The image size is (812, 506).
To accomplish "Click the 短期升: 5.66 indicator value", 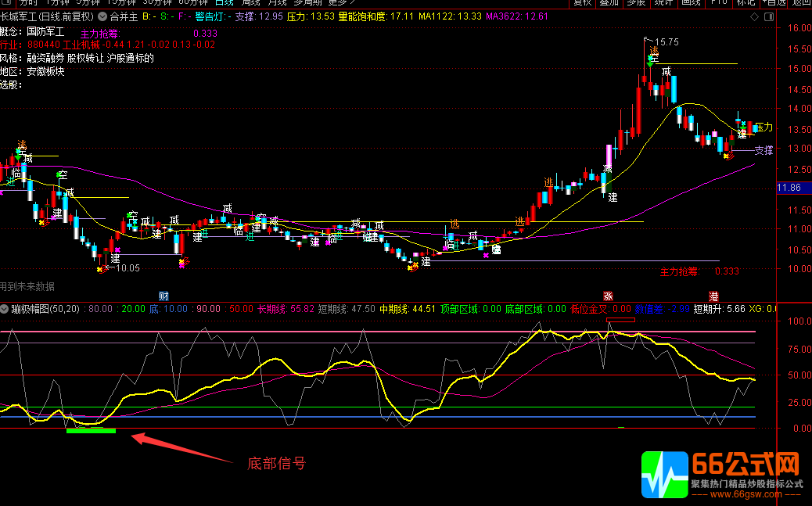I will [720, 309].
